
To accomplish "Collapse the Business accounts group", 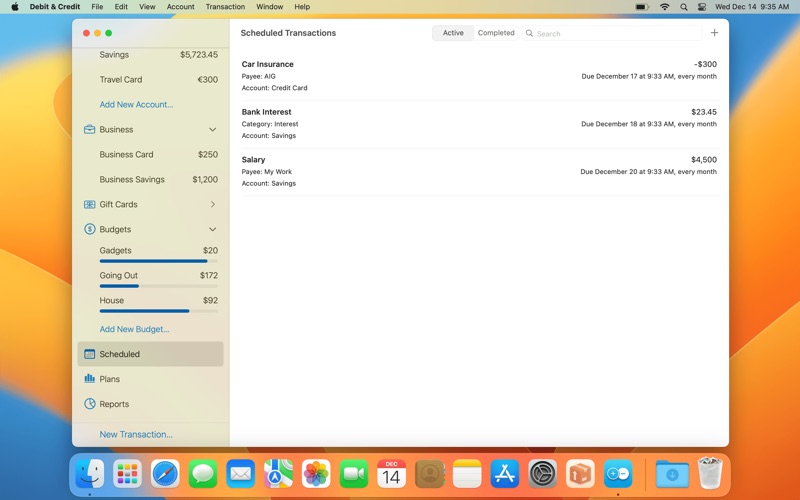I will coord(213,130).
